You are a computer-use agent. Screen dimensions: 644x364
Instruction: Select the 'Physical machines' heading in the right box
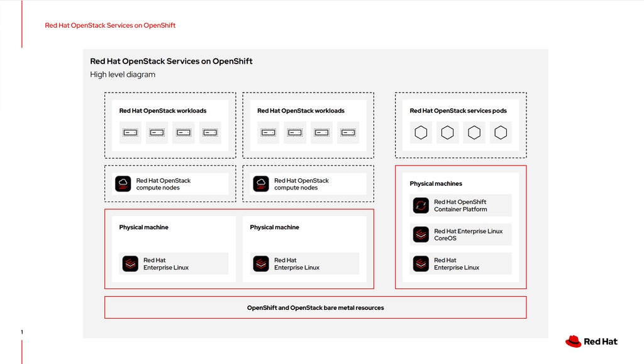[436, 184]
